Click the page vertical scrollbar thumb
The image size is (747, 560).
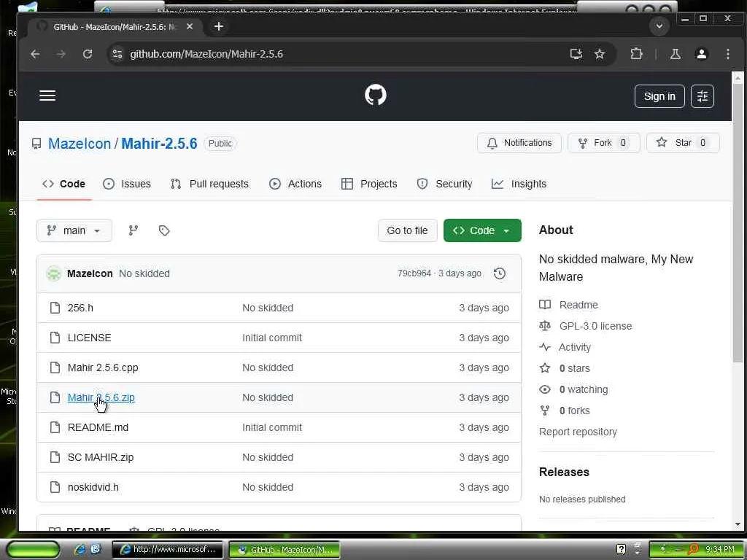coord(738,224)
